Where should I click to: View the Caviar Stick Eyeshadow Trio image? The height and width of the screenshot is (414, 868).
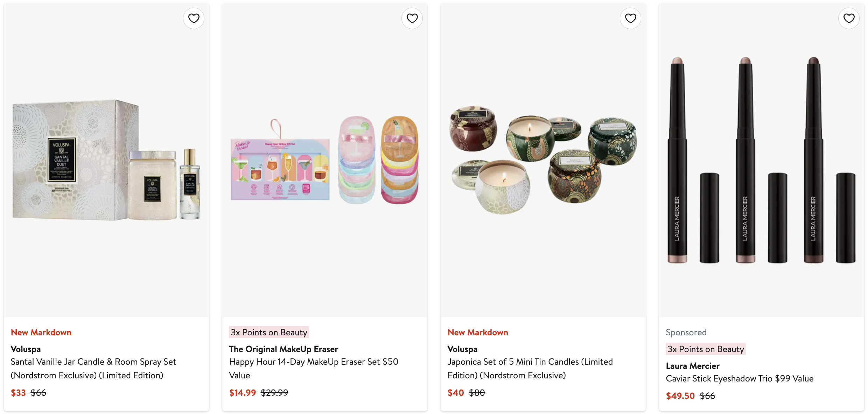pos(762,160)
